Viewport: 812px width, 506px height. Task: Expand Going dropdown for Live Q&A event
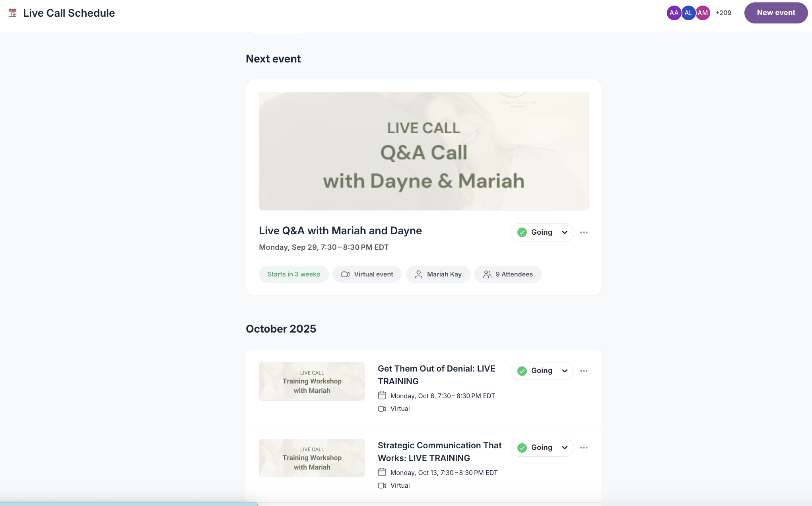(564, 232)
